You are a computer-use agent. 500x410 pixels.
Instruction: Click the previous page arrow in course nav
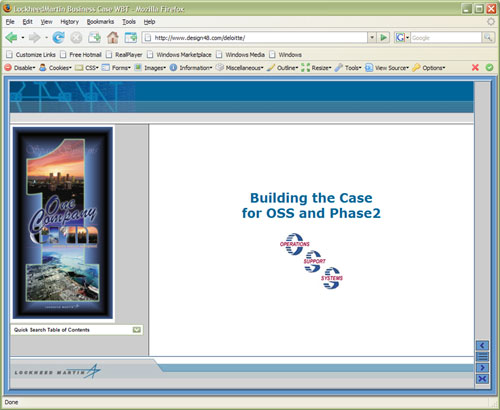482,346
